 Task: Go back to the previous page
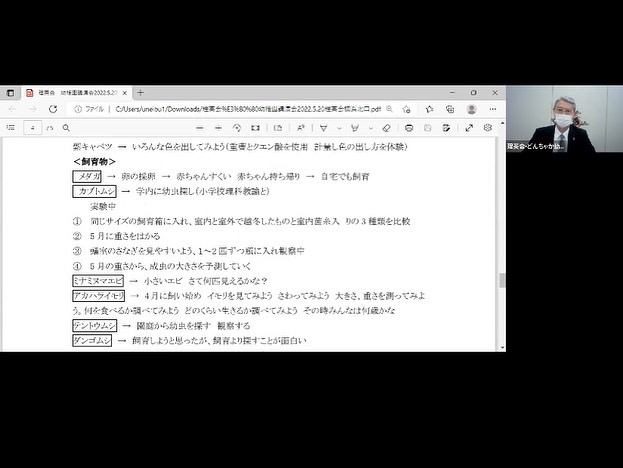pyautogui.click(x=12, y=109)
